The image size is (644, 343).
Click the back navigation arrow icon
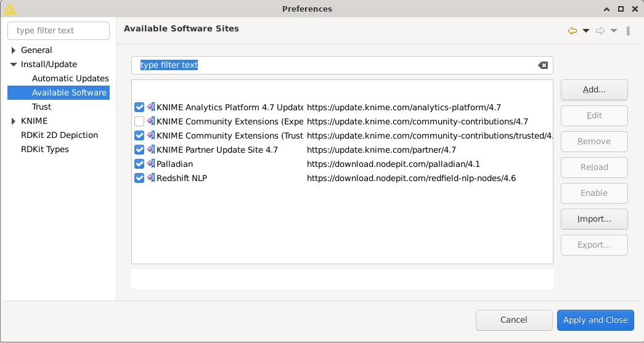coord(572,31)
